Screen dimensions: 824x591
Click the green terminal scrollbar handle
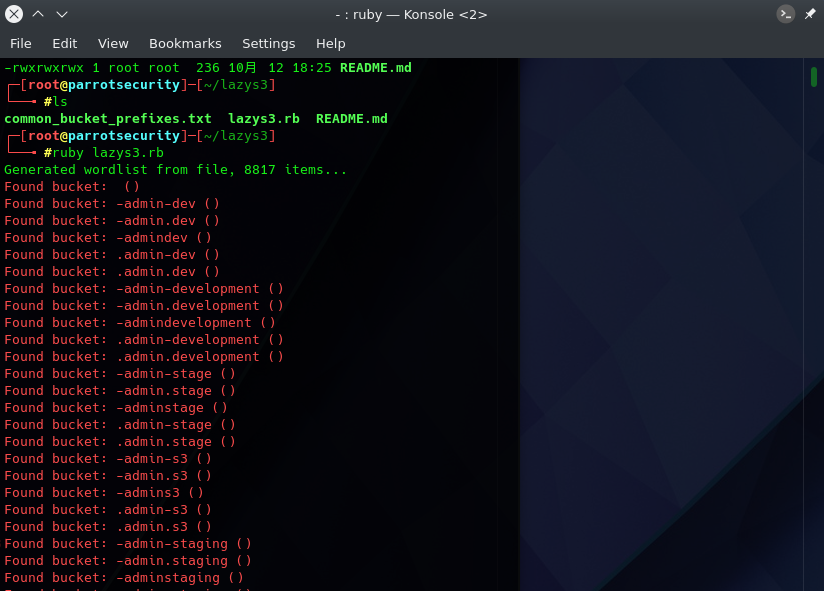tap(813, 77)
